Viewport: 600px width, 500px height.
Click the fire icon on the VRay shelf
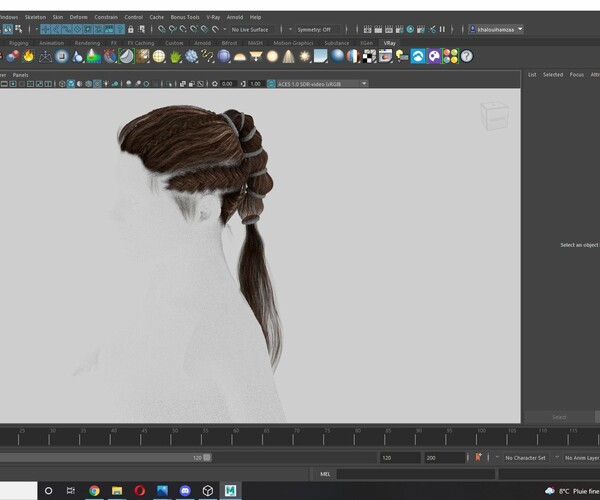[29, 56]
